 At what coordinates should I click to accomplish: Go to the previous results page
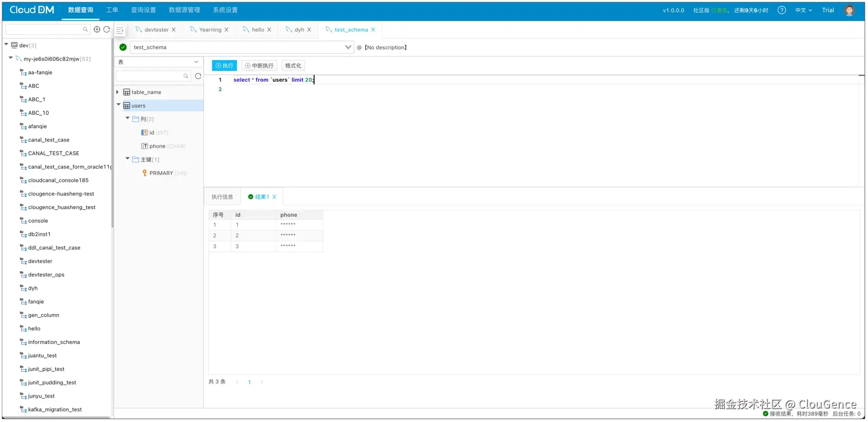coord(237,382)
